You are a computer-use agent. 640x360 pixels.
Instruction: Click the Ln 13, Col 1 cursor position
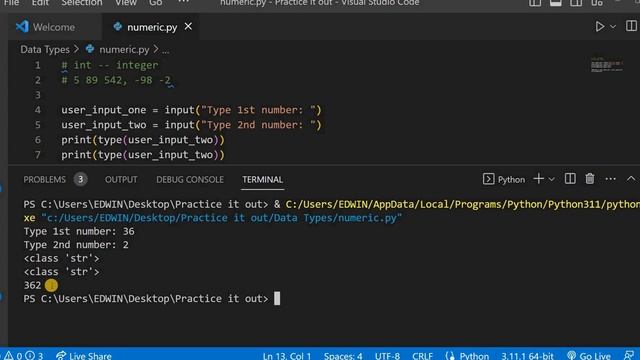pyautogui.click(x=287, y=356)
